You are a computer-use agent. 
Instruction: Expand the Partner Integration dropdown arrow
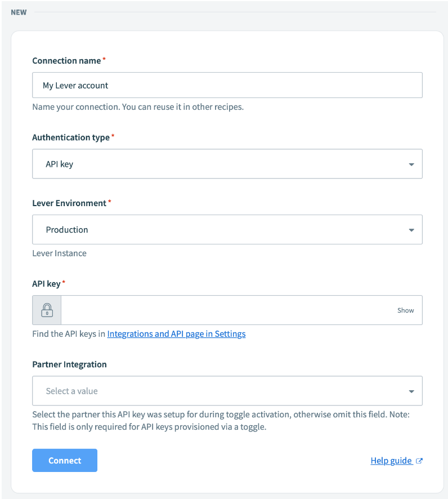pos(411,391)
